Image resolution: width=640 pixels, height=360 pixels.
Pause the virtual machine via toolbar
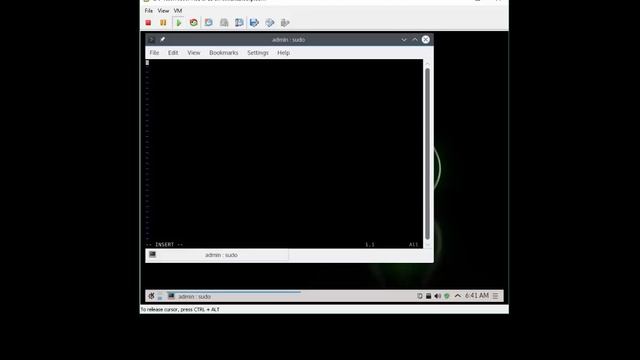pos(163,23)
